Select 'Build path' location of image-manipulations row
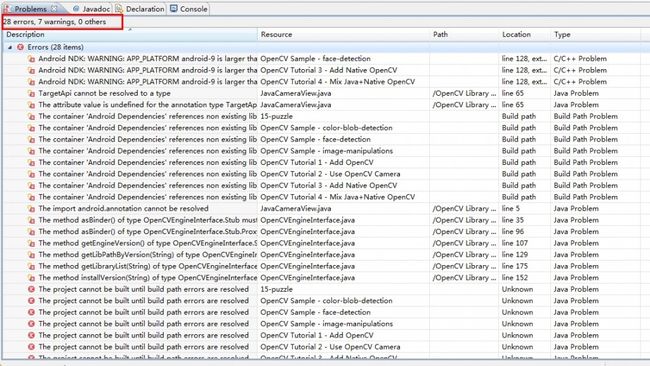The image size is (650, 366). point(519,151)
